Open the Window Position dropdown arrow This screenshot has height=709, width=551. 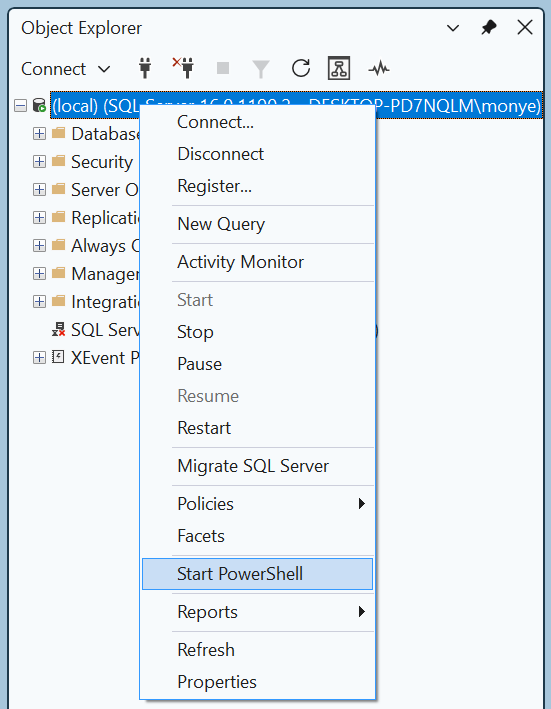tap(453, 28)
